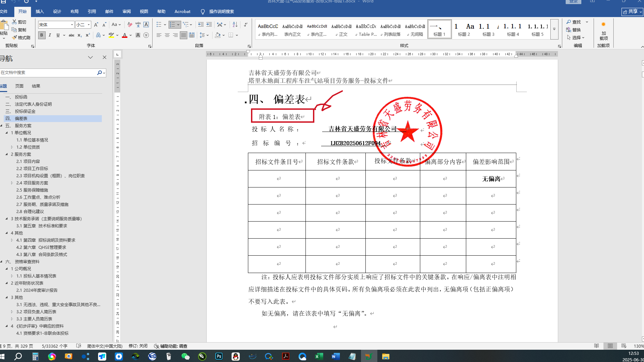Apply character border with boxed A icon
This screenshot has height=362, width=644.
(146, 25)
